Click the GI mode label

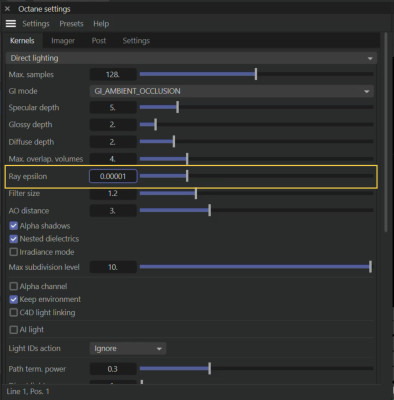(23, 91)
